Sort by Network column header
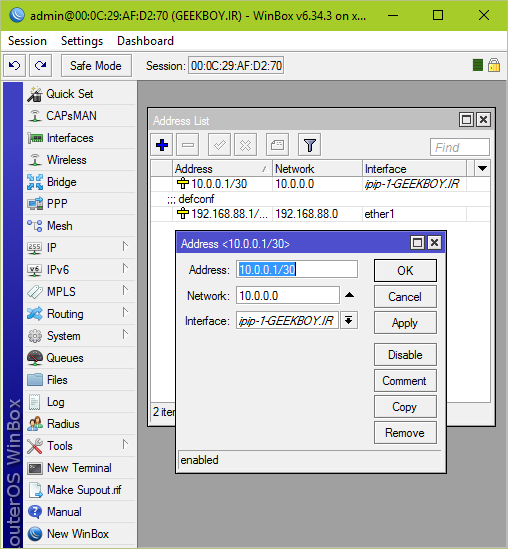508x549 pixels. click(317, 169)
